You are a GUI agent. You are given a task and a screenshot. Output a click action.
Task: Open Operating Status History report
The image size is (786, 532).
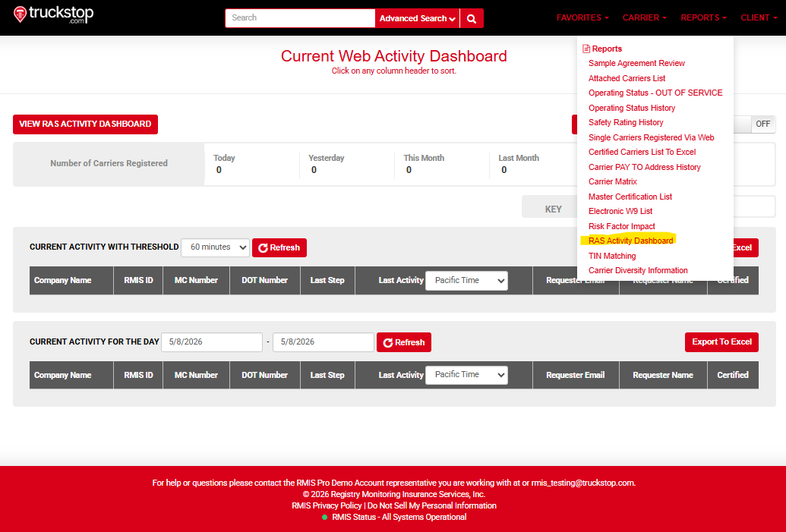pyautogui.click(x=632, y=108)
